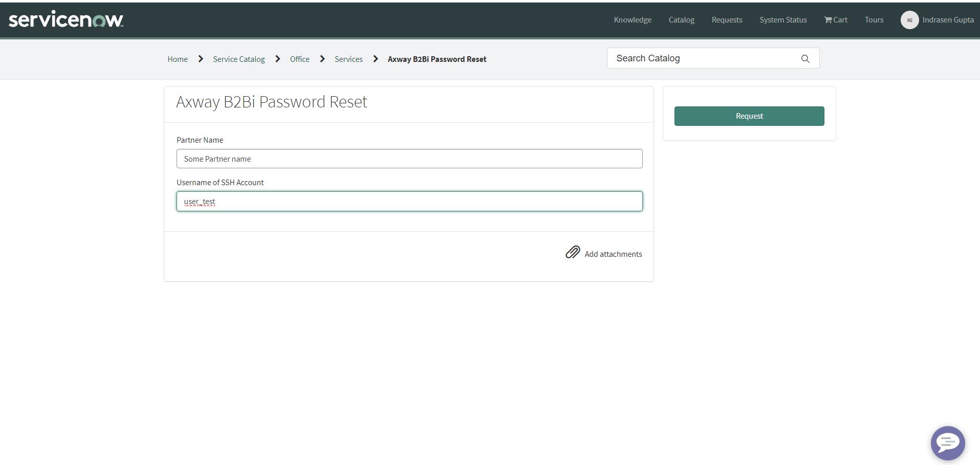Click the Username of SSH Account label
The width and height of the screenshot is (980, 465).
coord(220,183)
